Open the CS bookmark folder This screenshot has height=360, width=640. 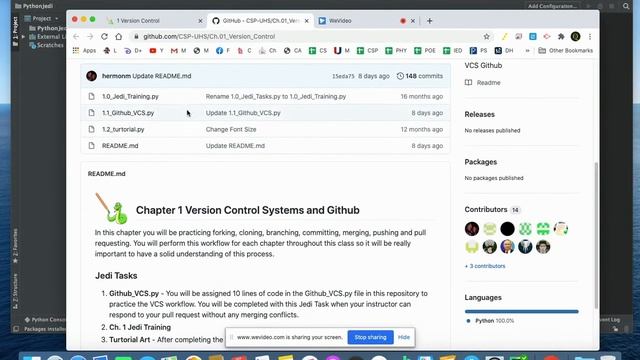(x=318, y=51)
